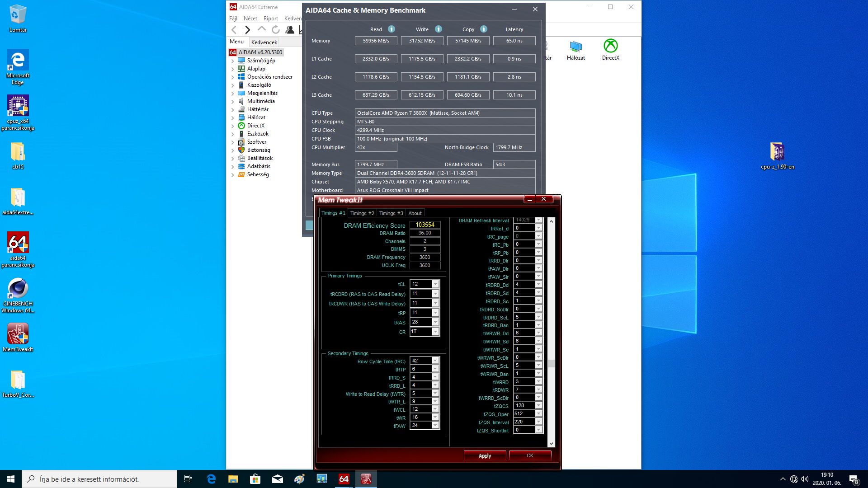Click AIDA64 up-level arrow icon
Image resolution: width=868 pixels, height=488 pixels.
[x=261, y=29]
